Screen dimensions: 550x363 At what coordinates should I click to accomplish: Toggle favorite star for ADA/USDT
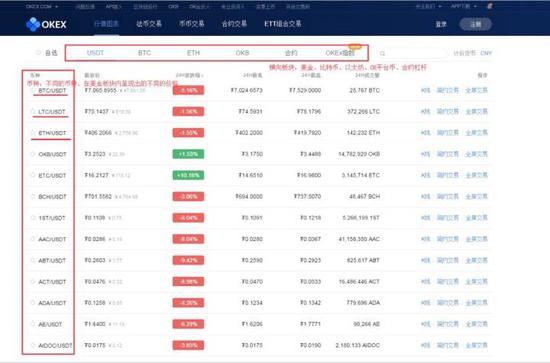[x=33, y=303]
